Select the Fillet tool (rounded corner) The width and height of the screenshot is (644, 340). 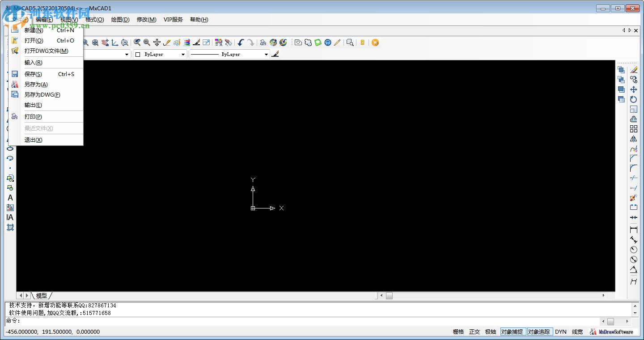[x=634, y=168]
